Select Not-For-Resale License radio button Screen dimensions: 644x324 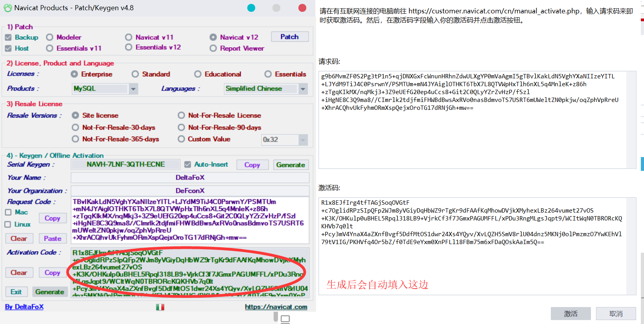click(x=181, y=115)
